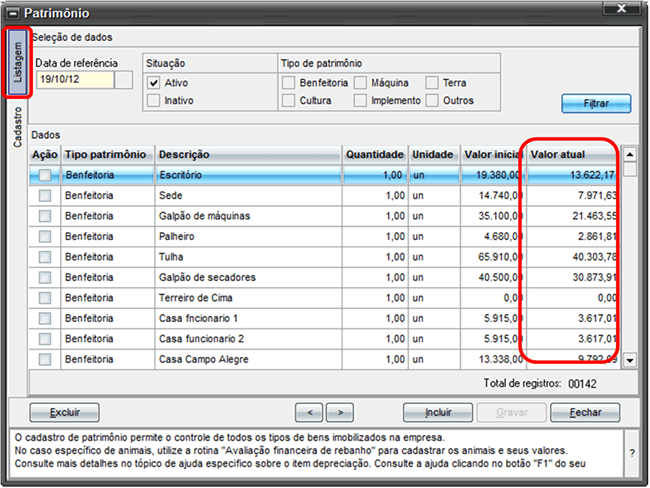Enable the Outros type filter
650x488 pixels.
click(x=432, y=100)
